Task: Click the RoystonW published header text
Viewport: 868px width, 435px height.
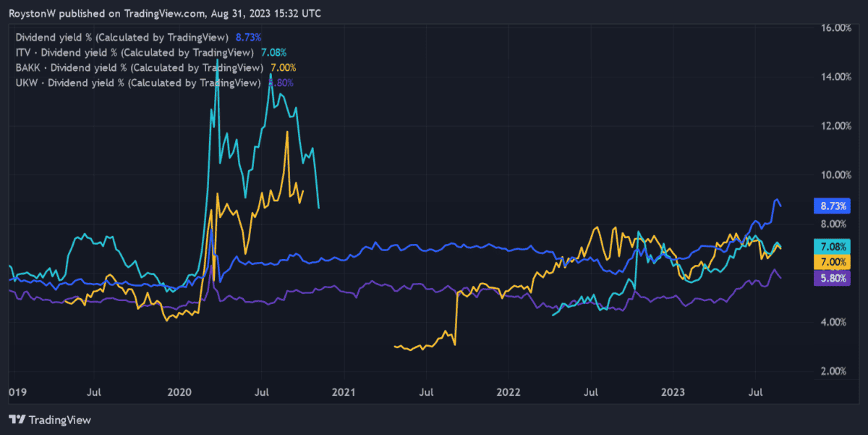Action: [165, 13]
